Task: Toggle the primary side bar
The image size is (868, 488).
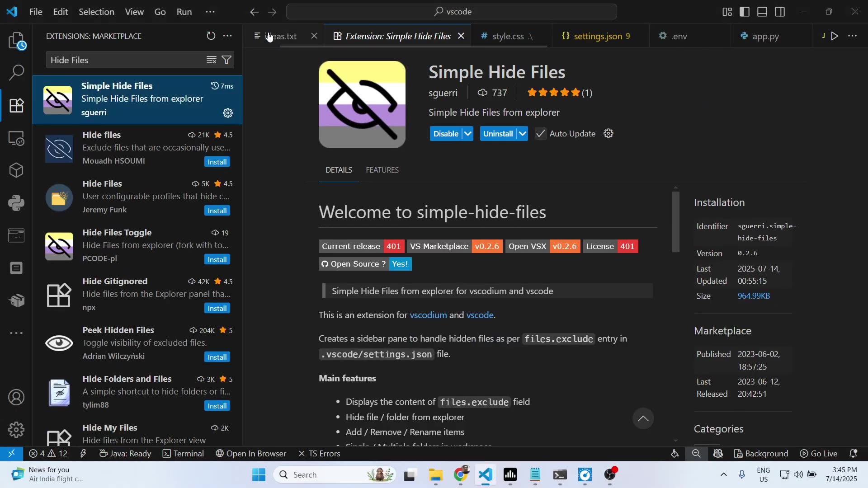Action: (745, 12)
